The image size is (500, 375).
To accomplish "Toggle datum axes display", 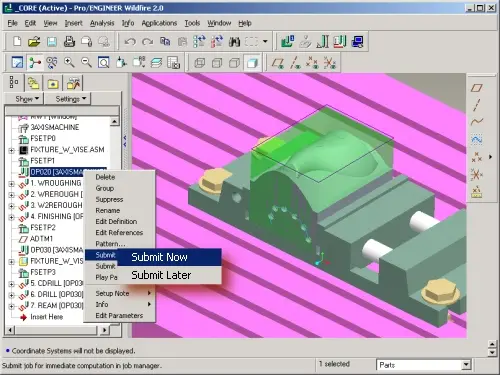I will pyautogui.click(x=295, y=62).
